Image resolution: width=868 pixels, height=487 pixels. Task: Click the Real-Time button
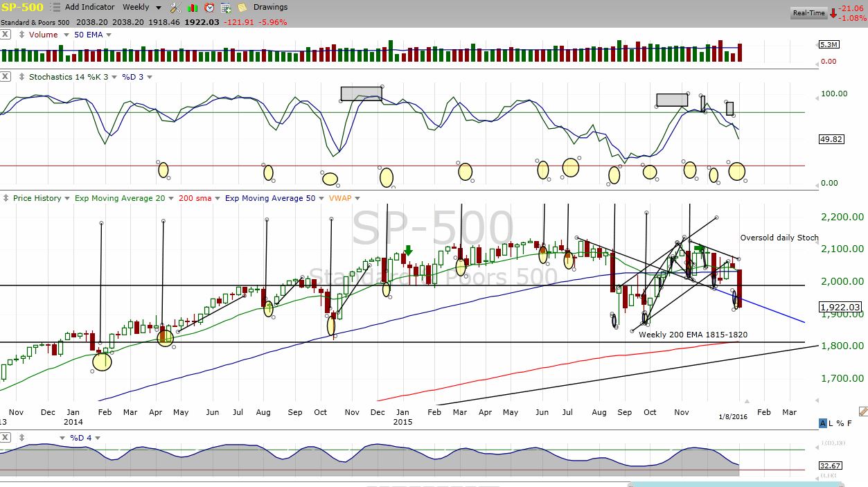click(808, 13)
